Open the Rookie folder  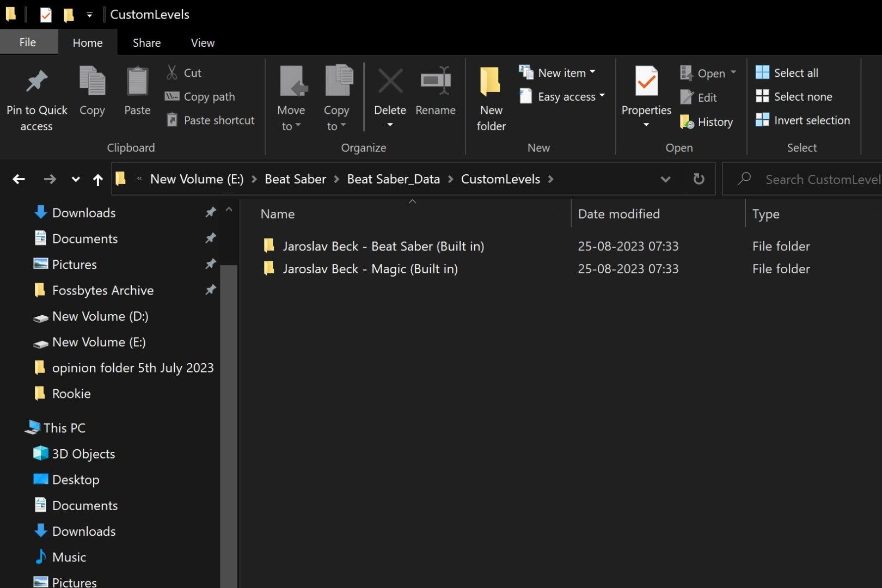(x=71, y=393)
